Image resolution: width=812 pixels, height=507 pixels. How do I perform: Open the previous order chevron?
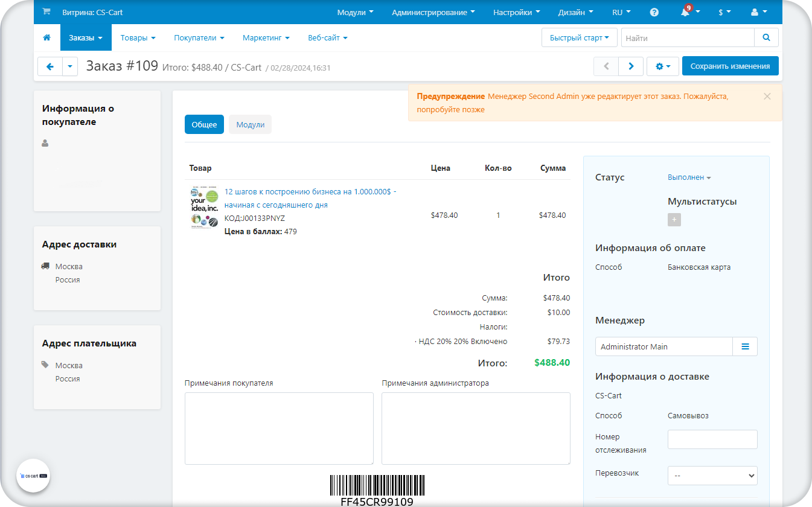point(607,66)
